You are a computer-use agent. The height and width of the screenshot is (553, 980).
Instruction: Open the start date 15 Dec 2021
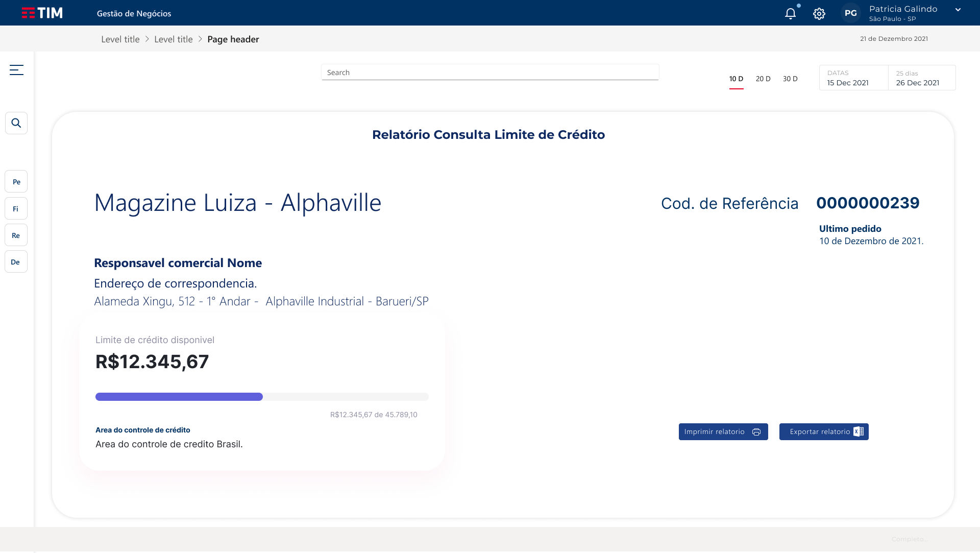pyautogui.click(x=853, y=78)
